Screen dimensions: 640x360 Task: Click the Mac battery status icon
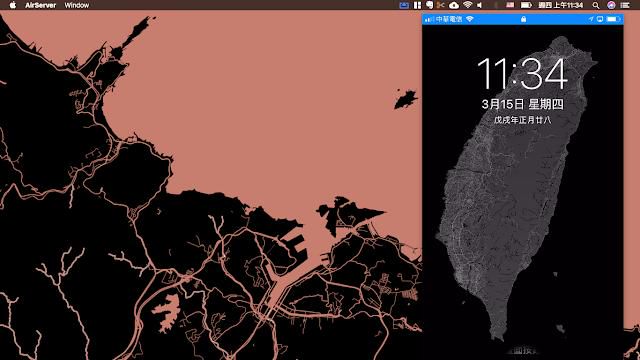click(x=526, y=5)
